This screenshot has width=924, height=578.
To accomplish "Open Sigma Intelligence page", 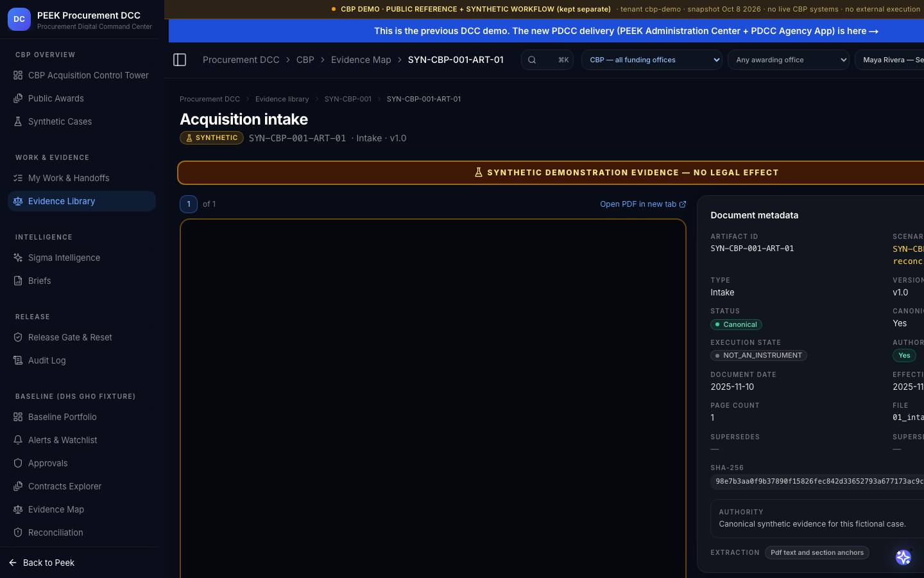I will [x=81, y=258].
